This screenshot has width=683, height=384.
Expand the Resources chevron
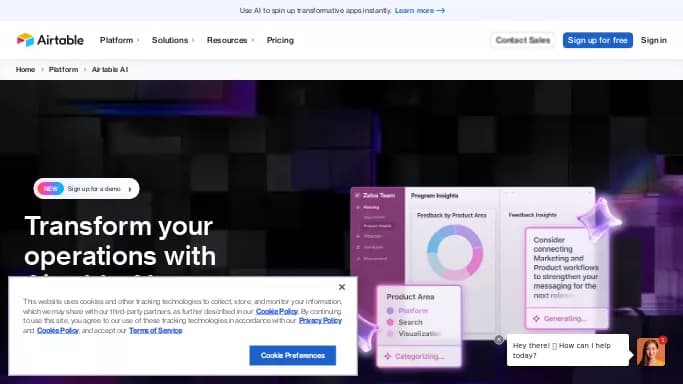click(x=253, y=40)
